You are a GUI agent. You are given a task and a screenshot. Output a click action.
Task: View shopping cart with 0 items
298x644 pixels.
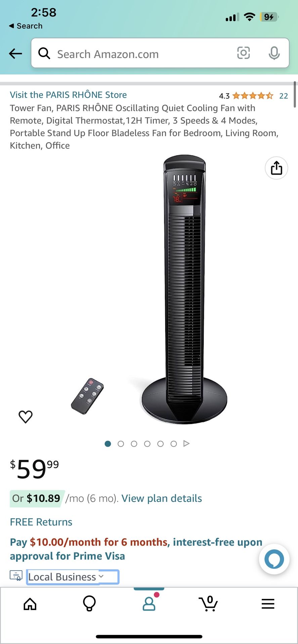pyautogui.click(x=208, y=603)
